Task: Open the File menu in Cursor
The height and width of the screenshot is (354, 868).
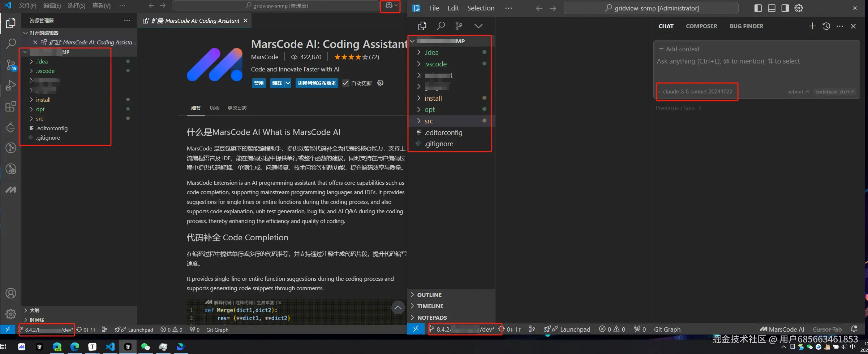Action: pos(434,8)
